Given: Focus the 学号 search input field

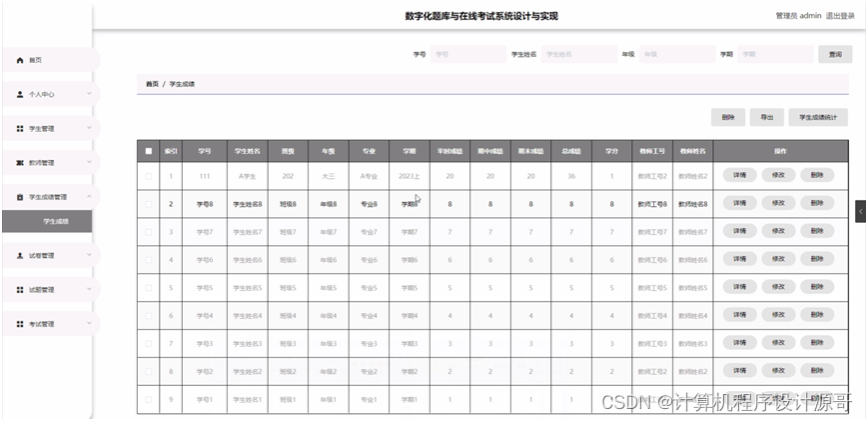Looking at the screenshot, I should (x=468, y=54).
